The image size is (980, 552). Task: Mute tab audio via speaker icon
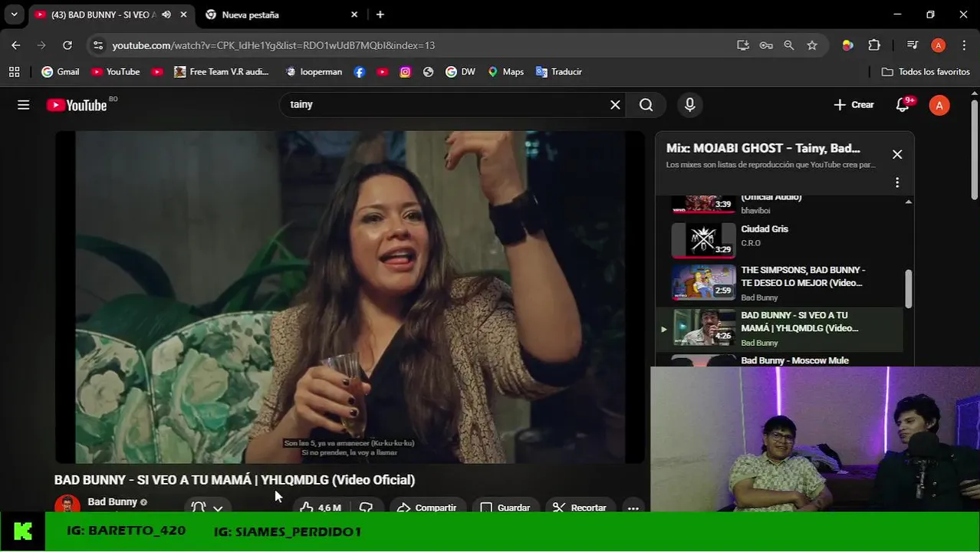166,15
